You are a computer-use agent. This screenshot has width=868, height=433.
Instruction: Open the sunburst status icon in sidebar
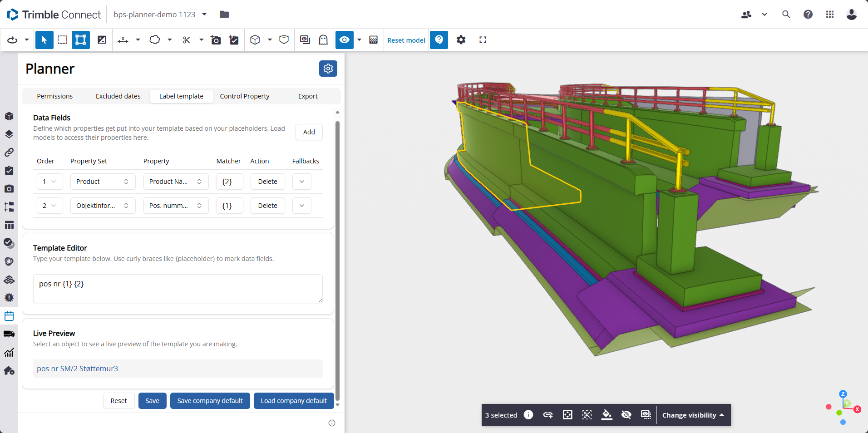click(x=9, y=298)
